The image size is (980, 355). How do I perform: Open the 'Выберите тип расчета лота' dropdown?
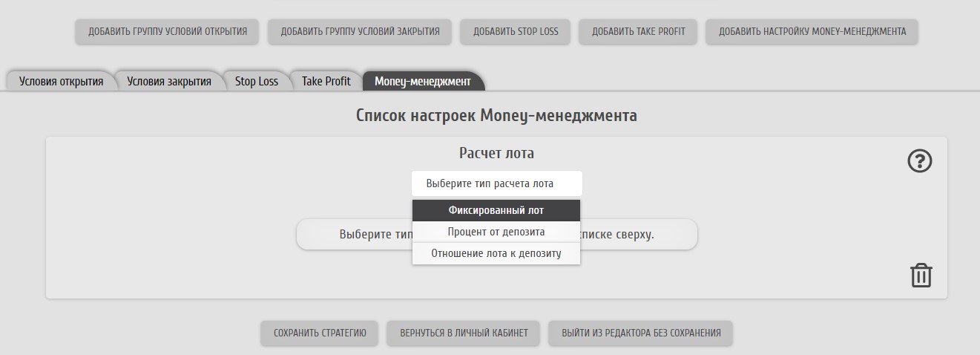pyautogui.click(x=496, y=183)
